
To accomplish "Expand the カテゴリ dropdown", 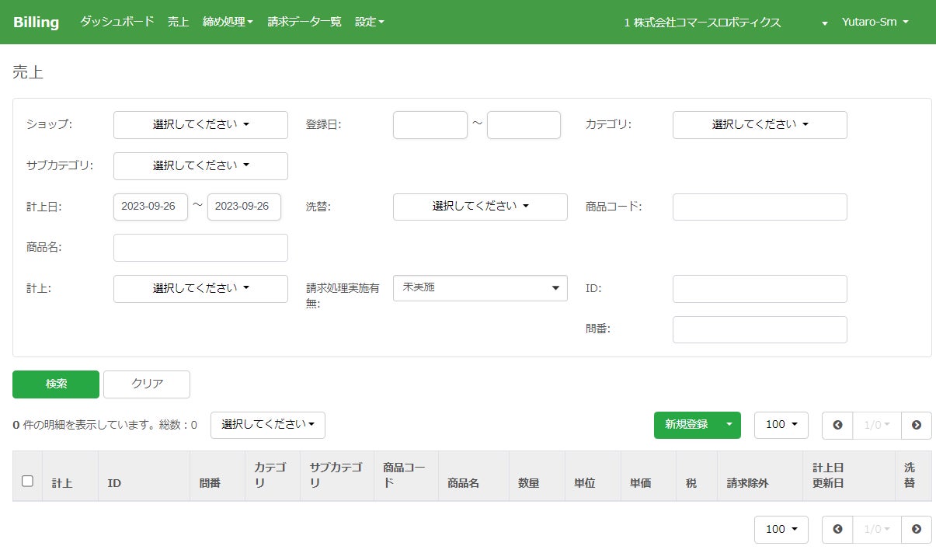I will coord(760,125).
